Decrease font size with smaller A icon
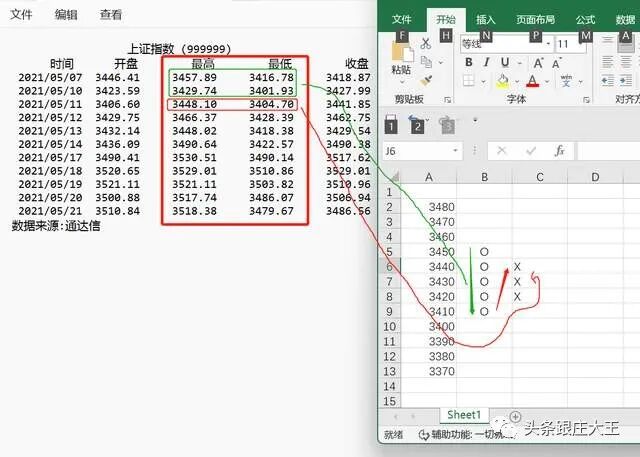 [x=556, y=63]
